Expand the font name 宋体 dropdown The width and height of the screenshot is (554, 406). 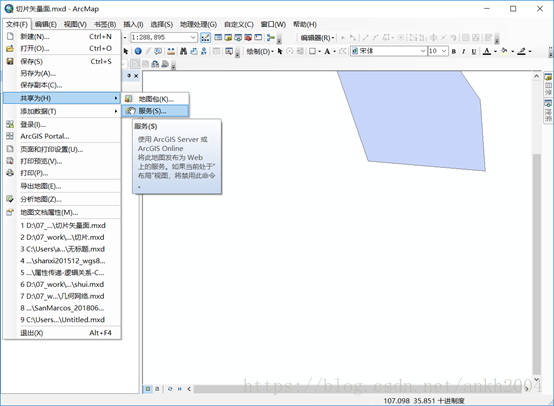pyautogui.click(x=423, y=51)
